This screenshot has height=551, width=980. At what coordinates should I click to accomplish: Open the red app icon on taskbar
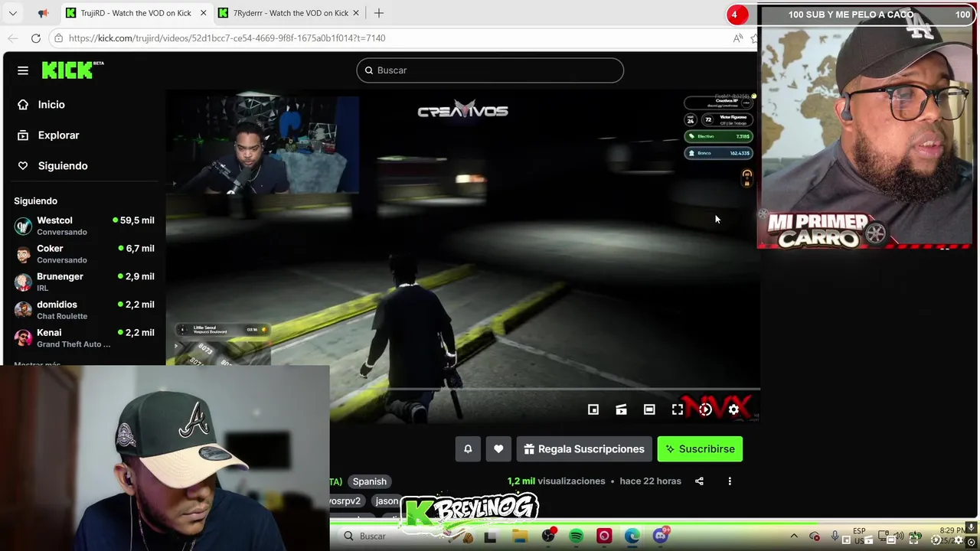604,536
